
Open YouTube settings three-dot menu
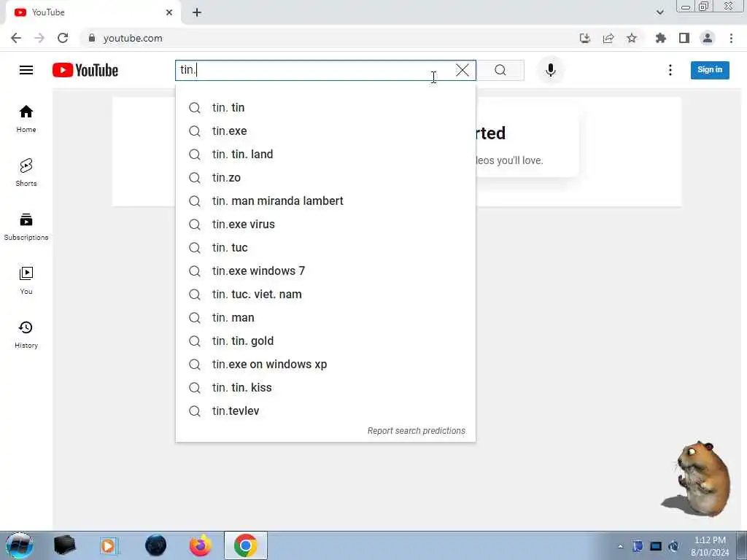[x=670, y=70]
